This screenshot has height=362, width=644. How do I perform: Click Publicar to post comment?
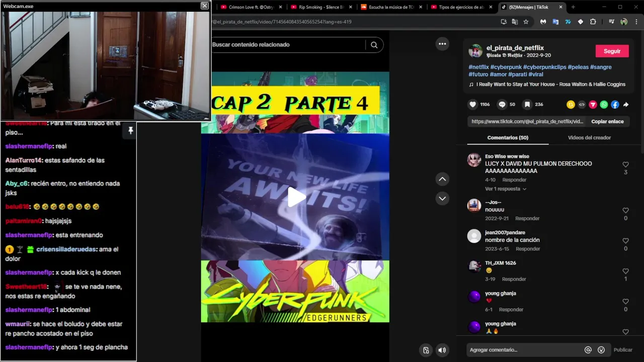coord(623,350)
